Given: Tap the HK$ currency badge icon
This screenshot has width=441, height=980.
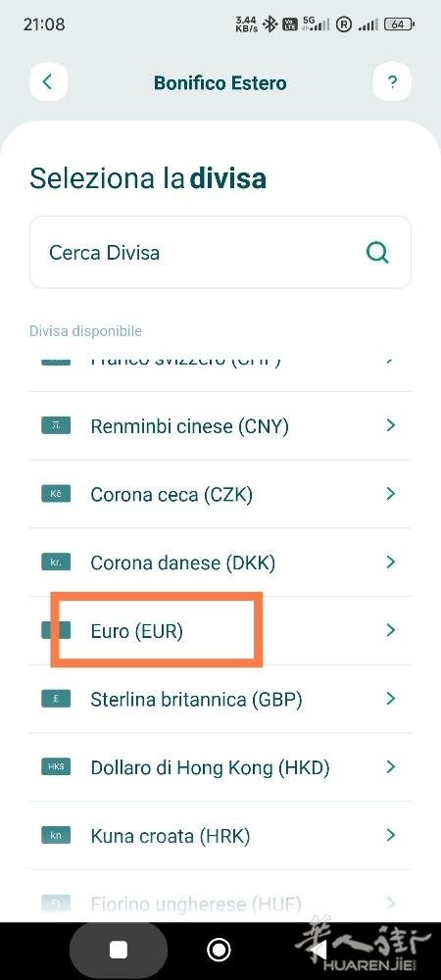Looking at the screenshot, I should coord(56,767).
